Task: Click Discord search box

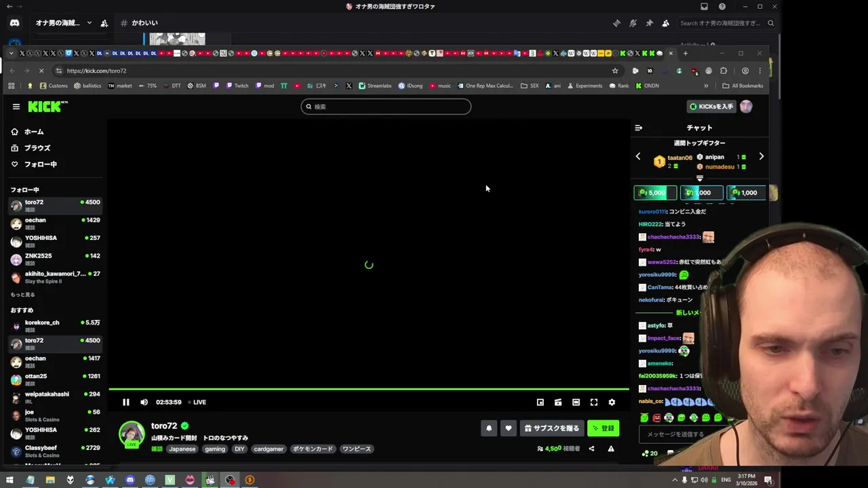Action: pyautogui.click(x=727, y=23)
